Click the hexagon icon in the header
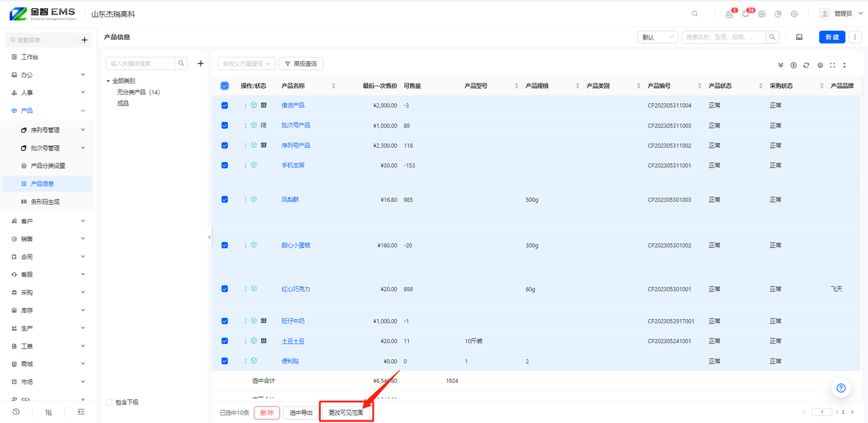 coord(794,14)
